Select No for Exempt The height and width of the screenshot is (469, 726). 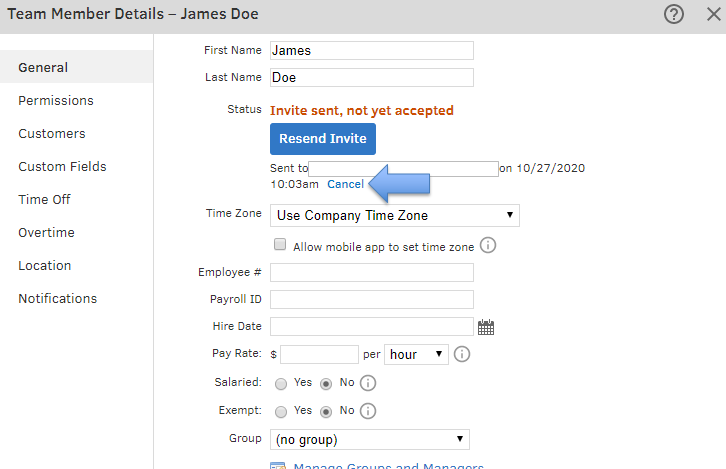[x=326, y=411]
